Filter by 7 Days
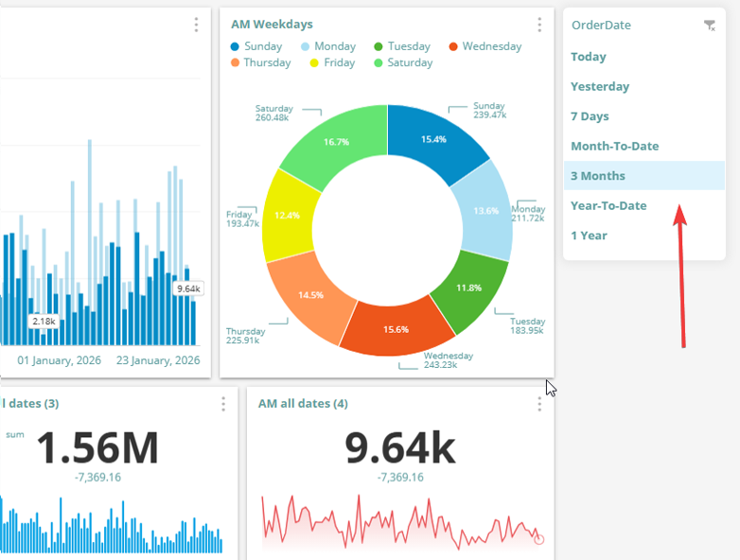The image size is (740, 560). (590, 116)
